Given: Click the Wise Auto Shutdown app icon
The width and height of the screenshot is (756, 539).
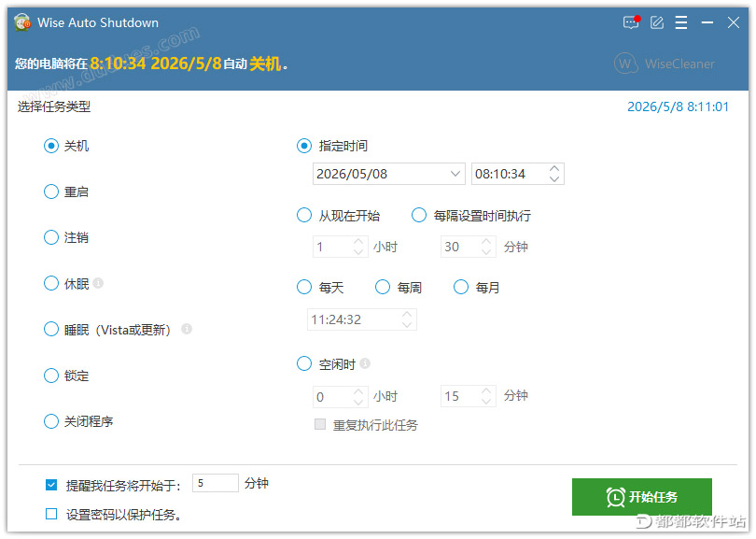Looking at the screenshot, I should tap(22, 22).
